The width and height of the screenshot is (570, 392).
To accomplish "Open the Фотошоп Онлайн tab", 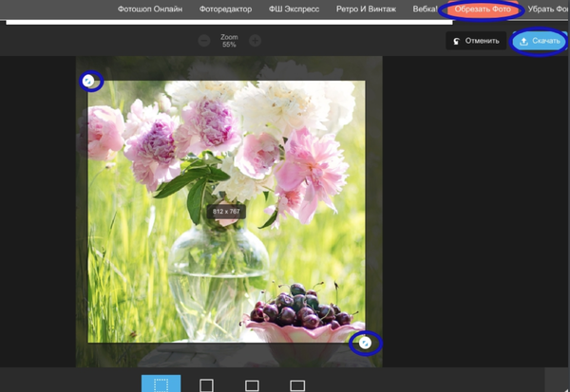I will 150,9.
